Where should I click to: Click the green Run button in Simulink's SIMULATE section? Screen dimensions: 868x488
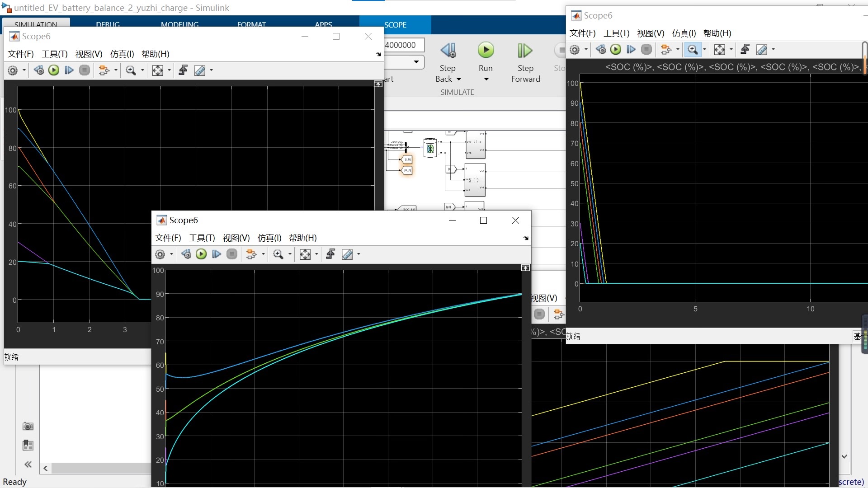coord(486,50)
